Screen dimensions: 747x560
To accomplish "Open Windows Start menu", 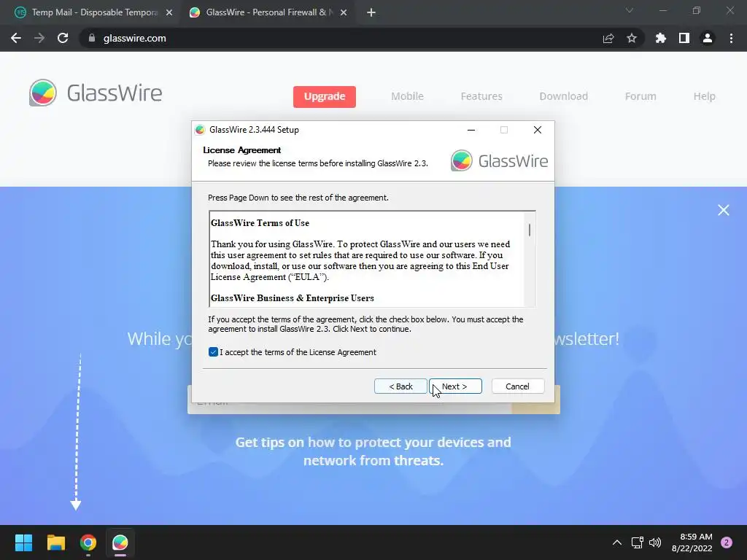I will pyautogui.click(x=23, y=542).
